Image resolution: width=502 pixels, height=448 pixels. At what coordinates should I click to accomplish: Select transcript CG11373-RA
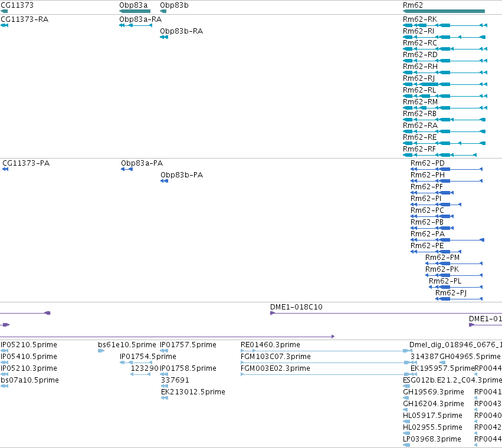[x=24, y=19]
